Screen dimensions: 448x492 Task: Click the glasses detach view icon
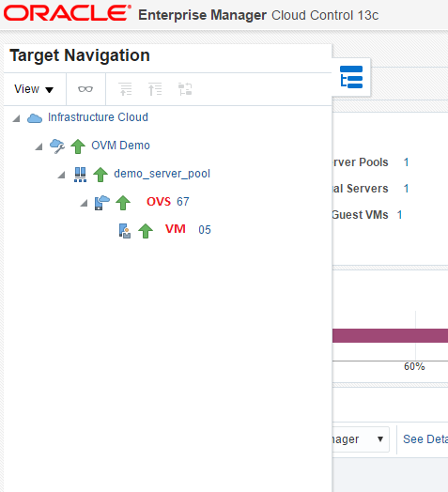pos(85,89)
